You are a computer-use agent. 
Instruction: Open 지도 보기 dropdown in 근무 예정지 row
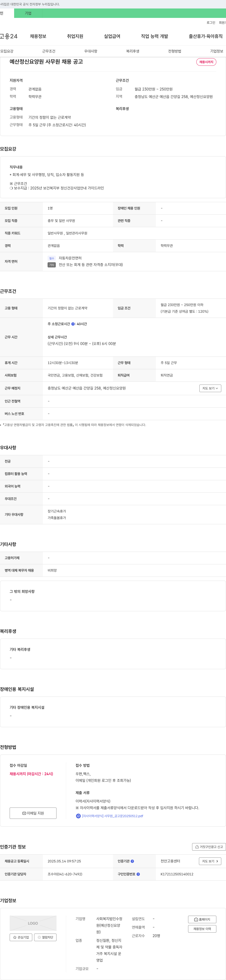tap(210, 388)
